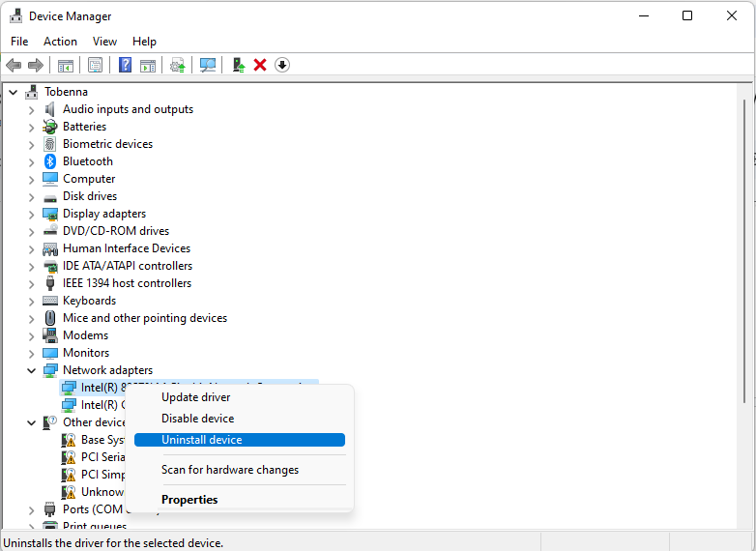The height and width of the screenshot is (551, 756).
Task: Click the red X uninstall toolbar icon
Action: point(260,65)
